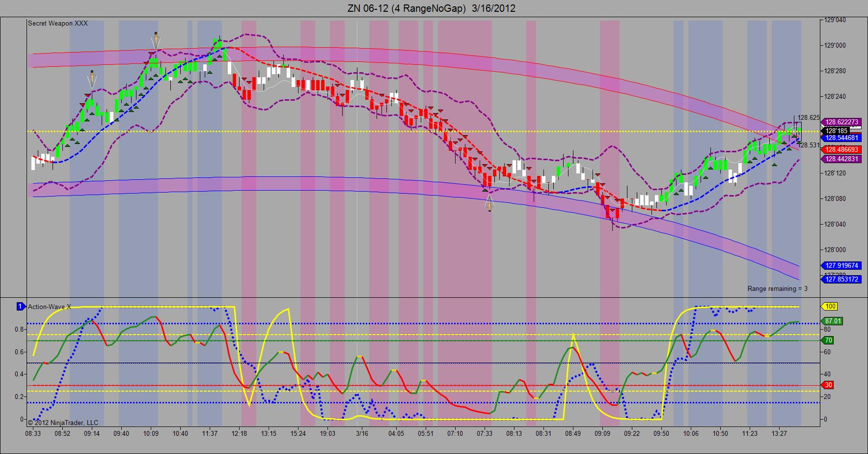Click the 0.2 label on left oscillator scale
The height and width of the screenshot is (454, 868).
(x=20, y=397)
